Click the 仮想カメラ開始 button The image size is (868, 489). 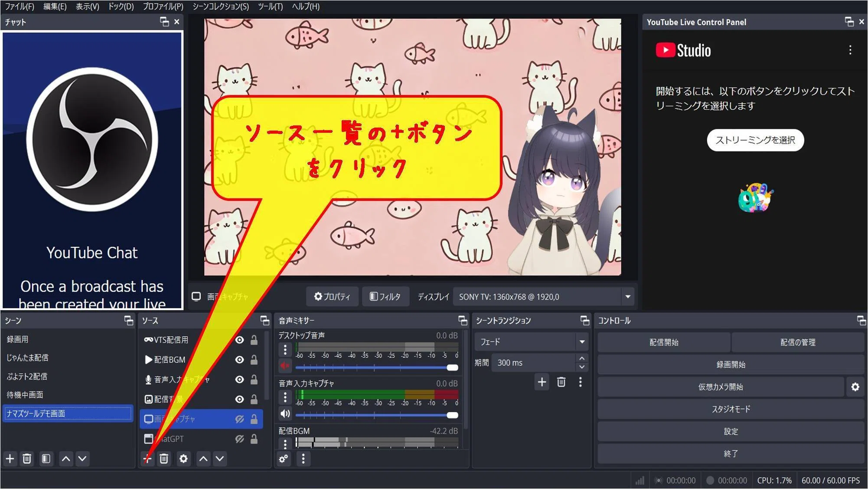721,387
